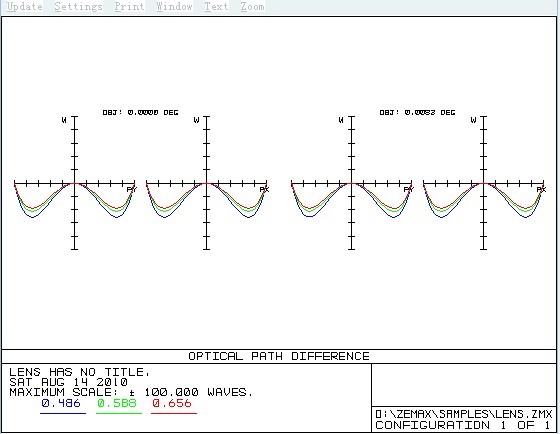Image resolution: width=560 pixels, height=434 pixels.
Task: Select the green 0.588 wavelength legend label
Action: point(117,404)
